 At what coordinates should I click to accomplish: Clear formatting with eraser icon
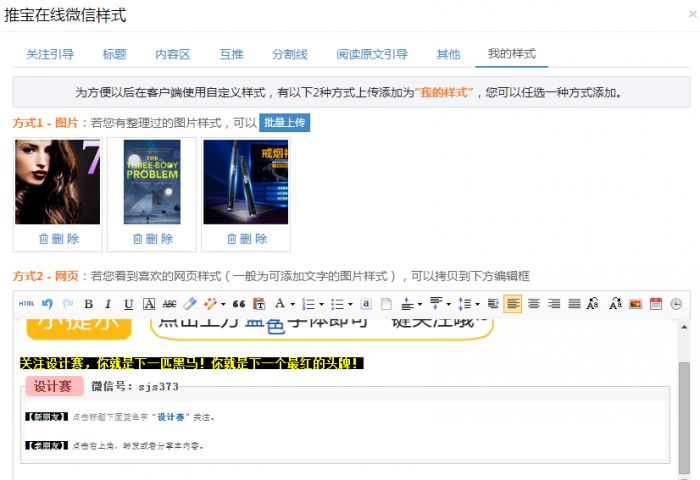(190, 304)
